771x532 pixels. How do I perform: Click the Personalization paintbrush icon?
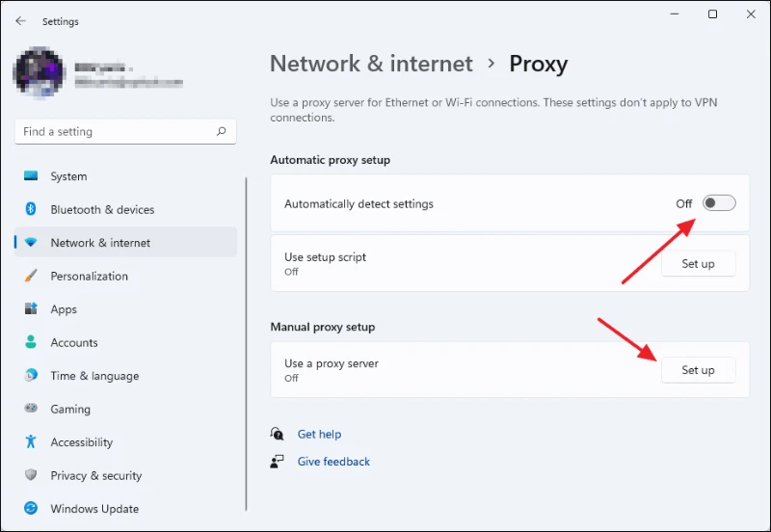(x=31, y=276)
